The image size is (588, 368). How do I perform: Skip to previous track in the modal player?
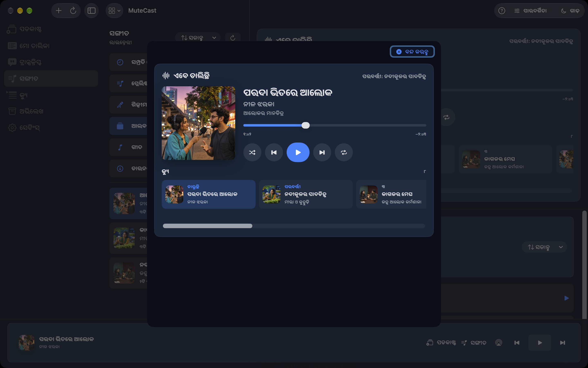(x=274, y=152)
